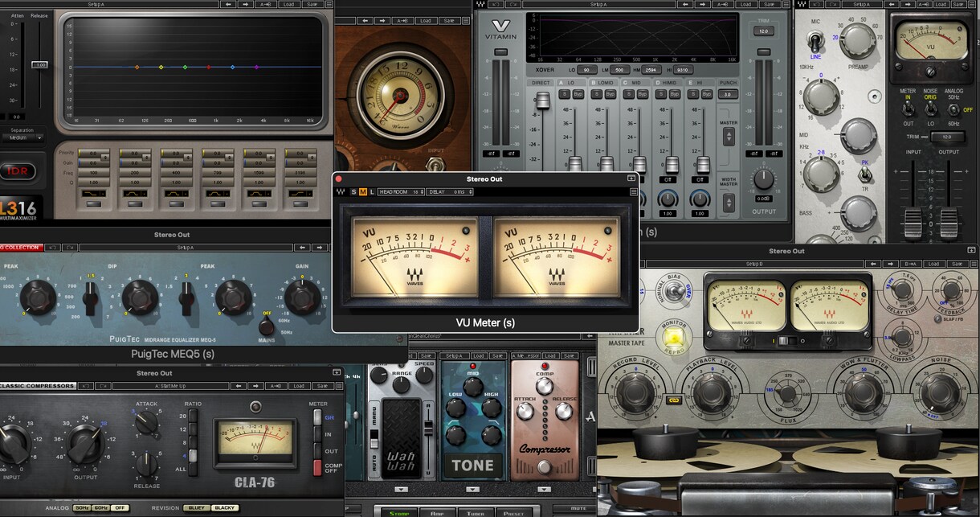Click the S button in VU Meter
The image size is (980, 517).
pyautogui.click(x=353, y=191)
